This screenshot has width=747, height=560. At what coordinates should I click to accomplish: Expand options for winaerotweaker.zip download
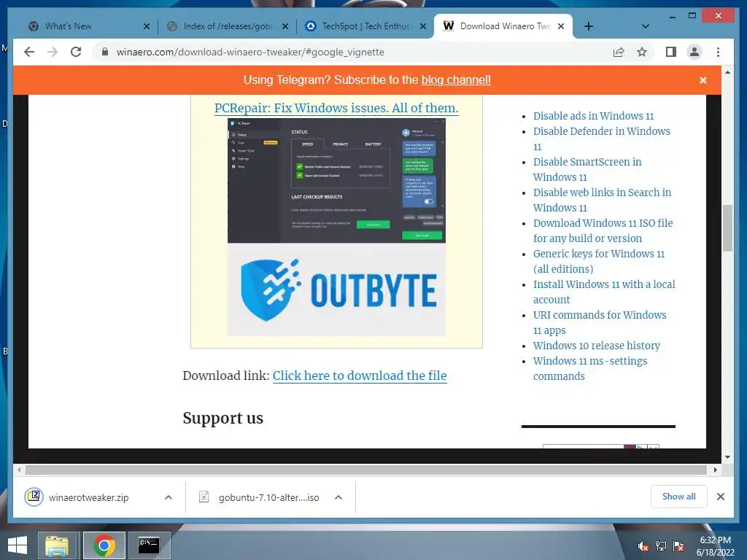(x=169, y=497)
